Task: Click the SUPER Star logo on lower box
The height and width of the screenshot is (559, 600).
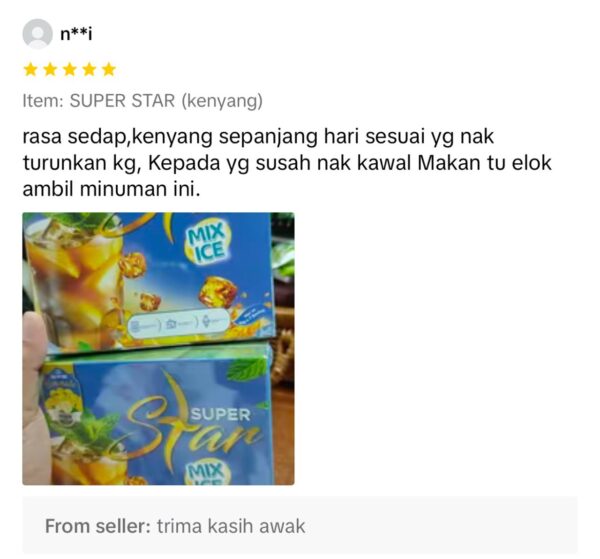Action: (x=195, y=420)
